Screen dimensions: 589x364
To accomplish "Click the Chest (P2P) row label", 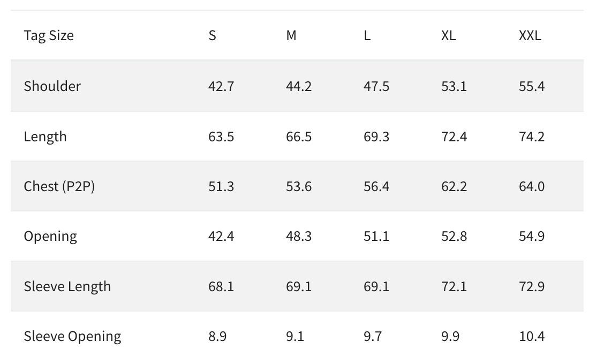I will click(x=59, y=186).
